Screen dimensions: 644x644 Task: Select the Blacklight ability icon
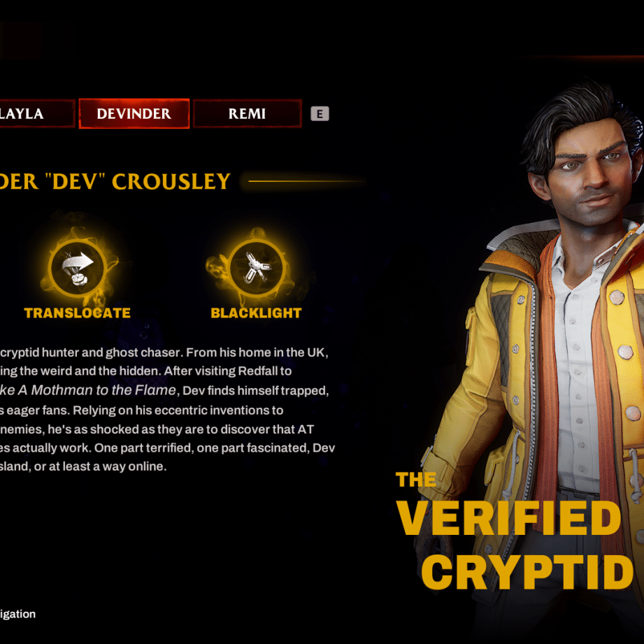click(x=257, y=268)
